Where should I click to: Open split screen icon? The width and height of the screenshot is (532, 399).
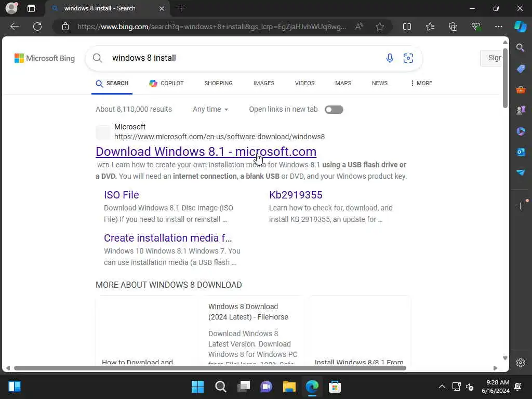[407, 26]
